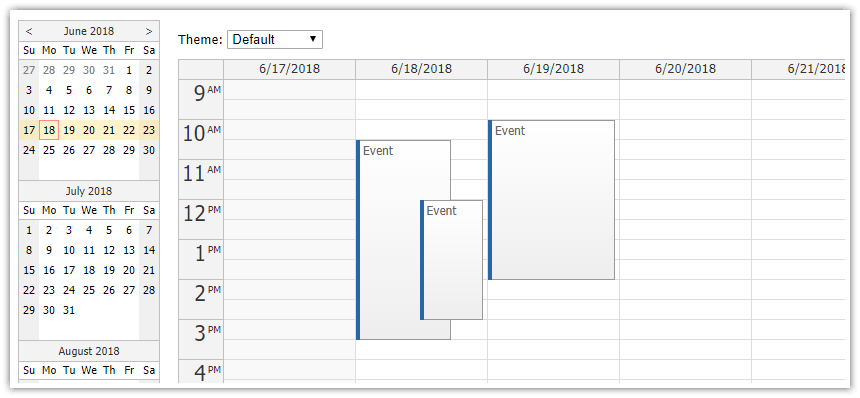
Task: Open the event on 6/19/2018
Action: 551,200
